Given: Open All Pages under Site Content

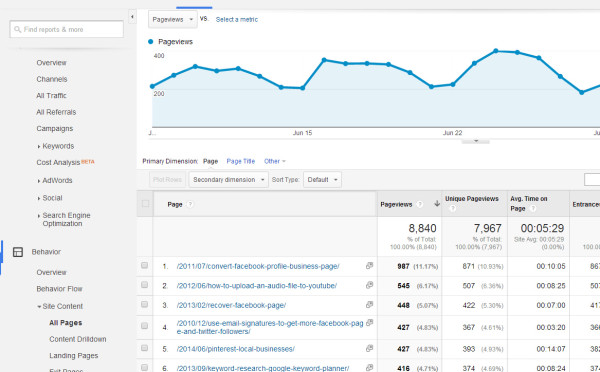Looking at the screenshot, I should tap(66, 323).
